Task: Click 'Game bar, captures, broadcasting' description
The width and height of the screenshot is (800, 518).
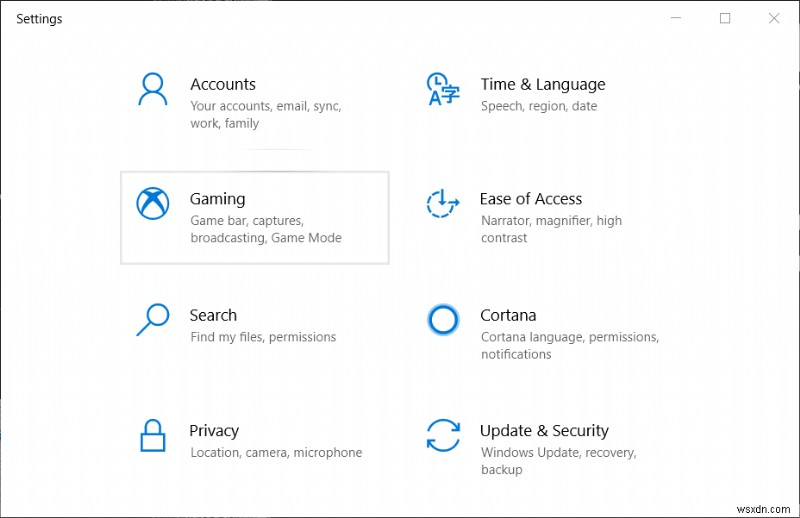Action: click(265, 229)
